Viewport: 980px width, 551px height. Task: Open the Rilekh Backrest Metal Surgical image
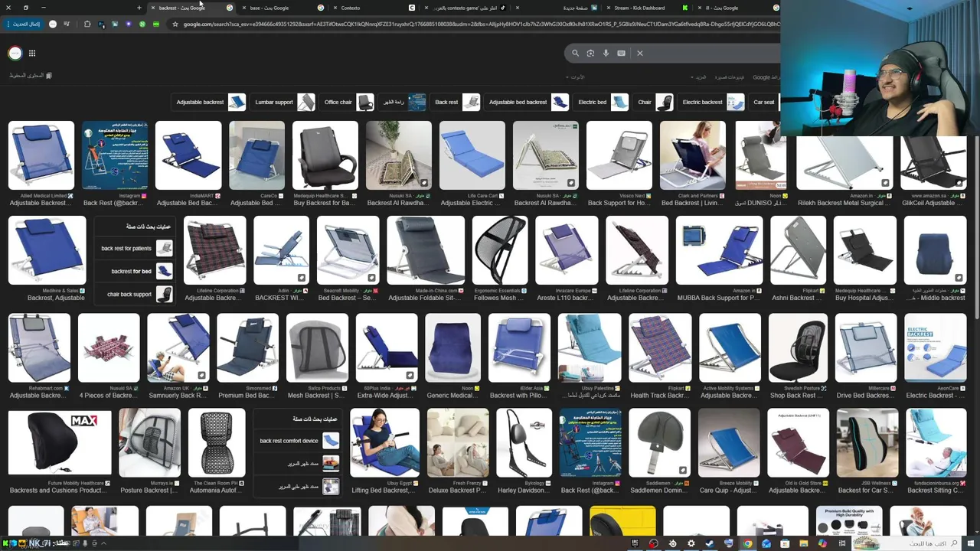pos(844,162)
